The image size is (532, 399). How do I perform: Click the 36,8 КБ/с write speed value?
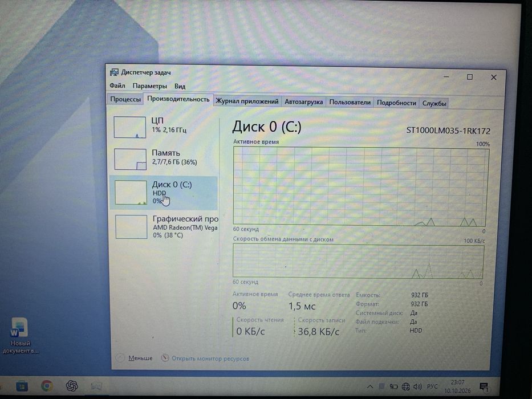(319, 332)
